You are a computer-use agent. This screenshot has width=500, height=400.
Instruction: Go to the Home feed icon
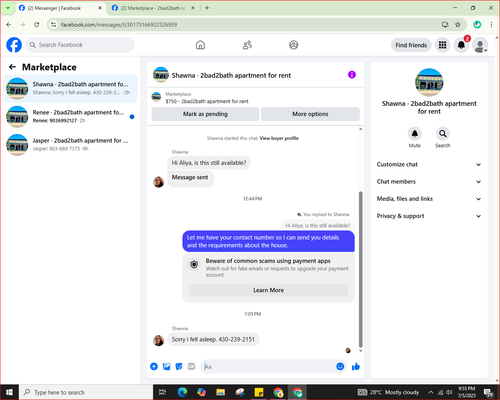click(x=200, y=45)
